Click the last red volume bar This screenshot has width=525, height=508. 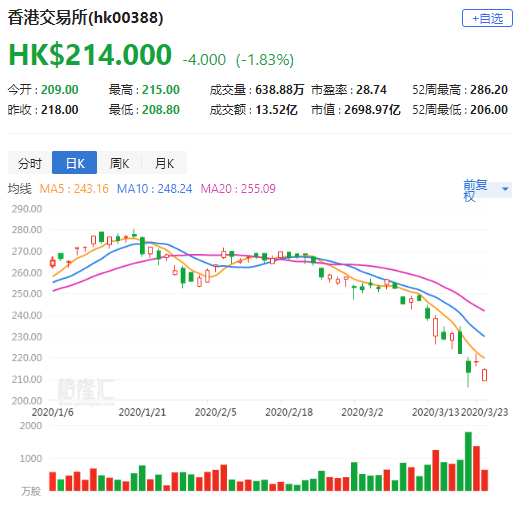[x=484, y=481]
